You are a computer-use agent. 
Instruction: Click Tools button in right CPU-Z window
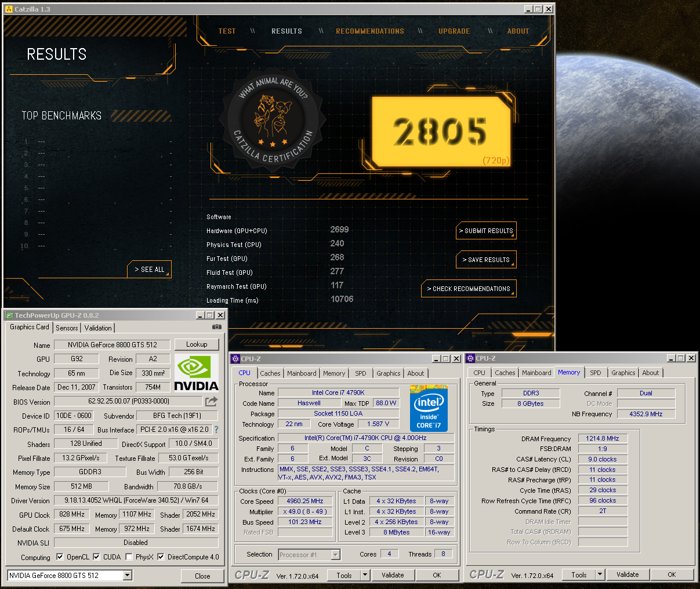tap(579, 575)
